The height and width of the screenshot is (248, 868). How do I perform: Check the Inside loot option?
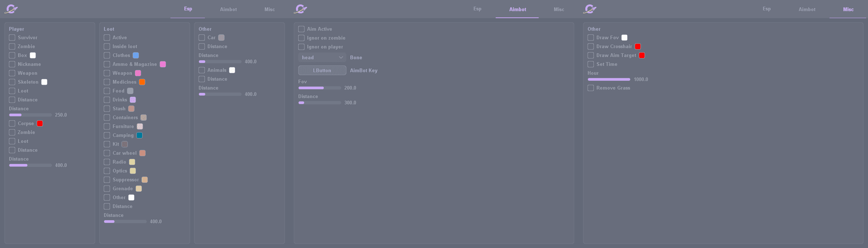107,47
